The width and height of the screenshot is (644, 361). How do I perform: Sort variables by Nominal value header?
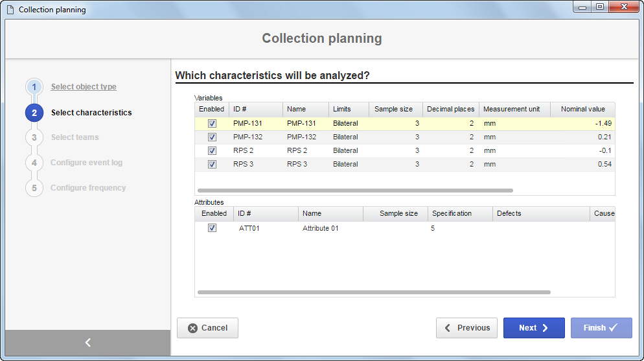tap(583, 110)
